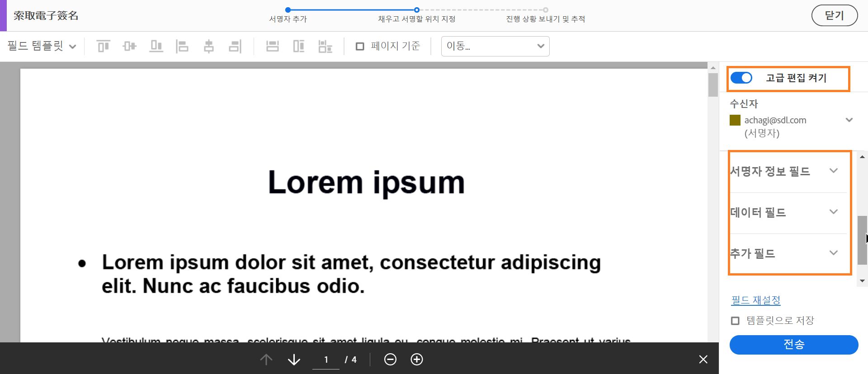
Task: Click the bullet text starting "Lorem ipsum dolor"
Action: click(351, 274)
